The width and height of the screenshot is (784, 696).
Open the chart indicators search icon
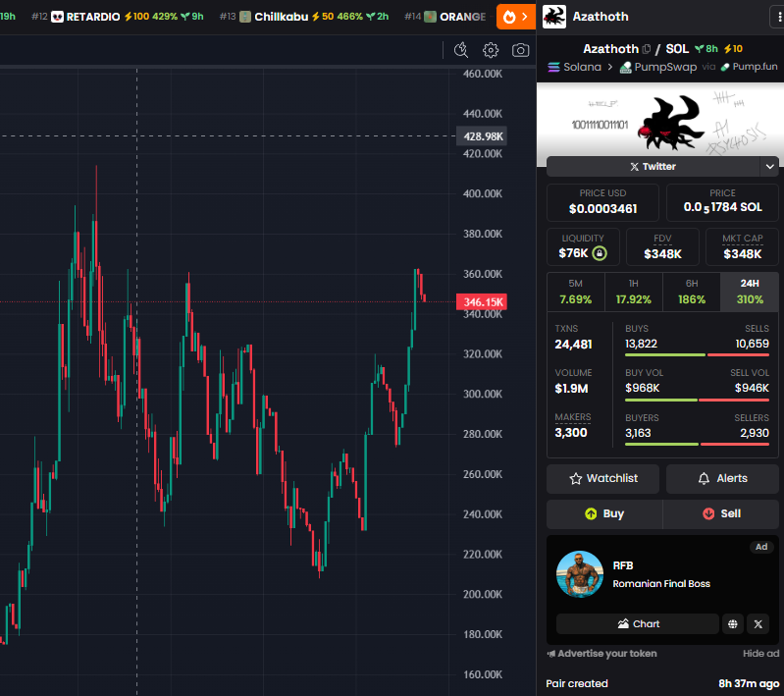pos(460,50)
